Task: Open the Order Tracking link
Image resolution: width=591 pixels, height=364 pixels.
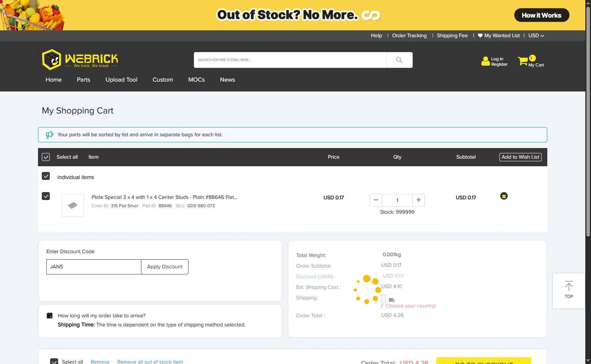Action: coord(409,36)
